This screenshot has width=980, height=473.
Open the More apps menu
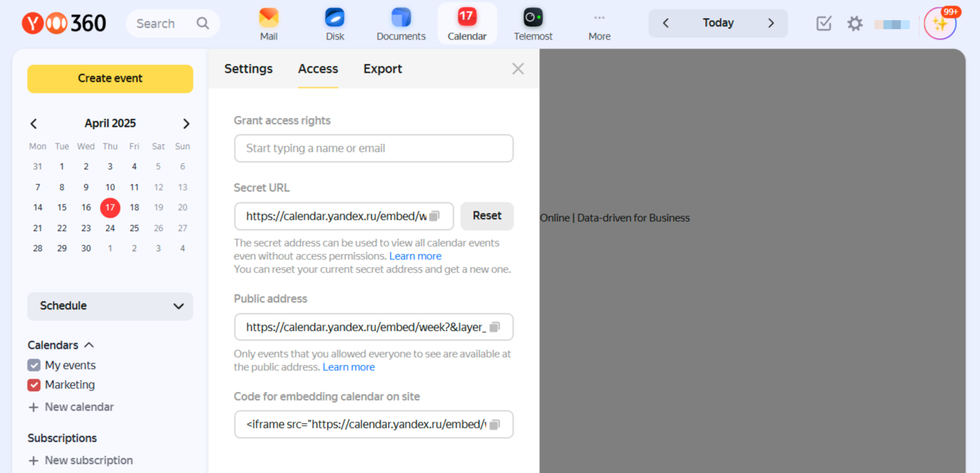click(599, 24)
